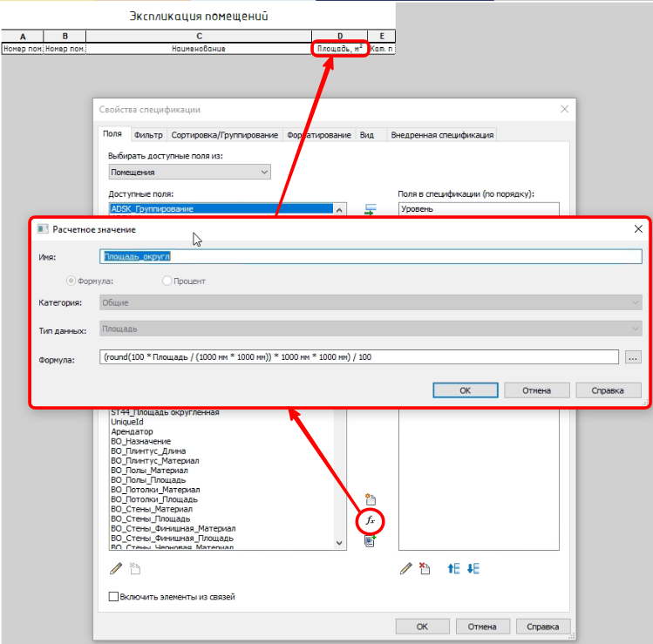Viewport: 653px width, 644px height.
Task: Click the add field green arrow icon
Action: (370, 210)
